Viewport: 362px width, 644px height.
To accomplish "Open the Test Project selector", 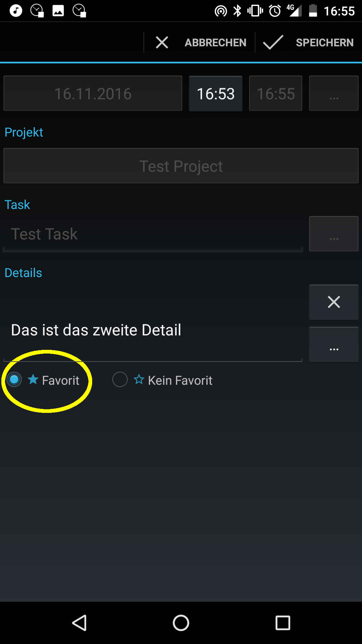I will 181,166.
